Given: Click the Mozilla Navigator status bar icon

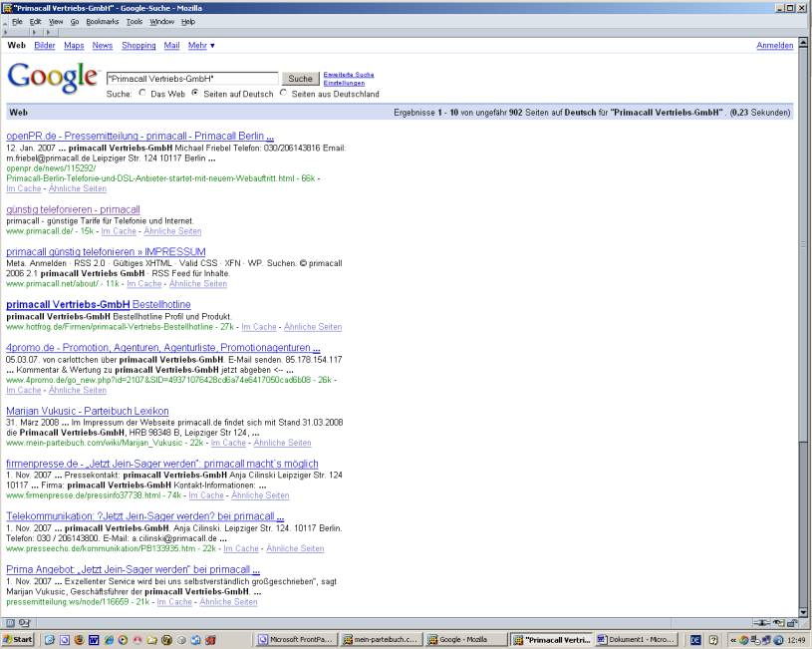Looking at the screenshot, I should pos(10,622).
